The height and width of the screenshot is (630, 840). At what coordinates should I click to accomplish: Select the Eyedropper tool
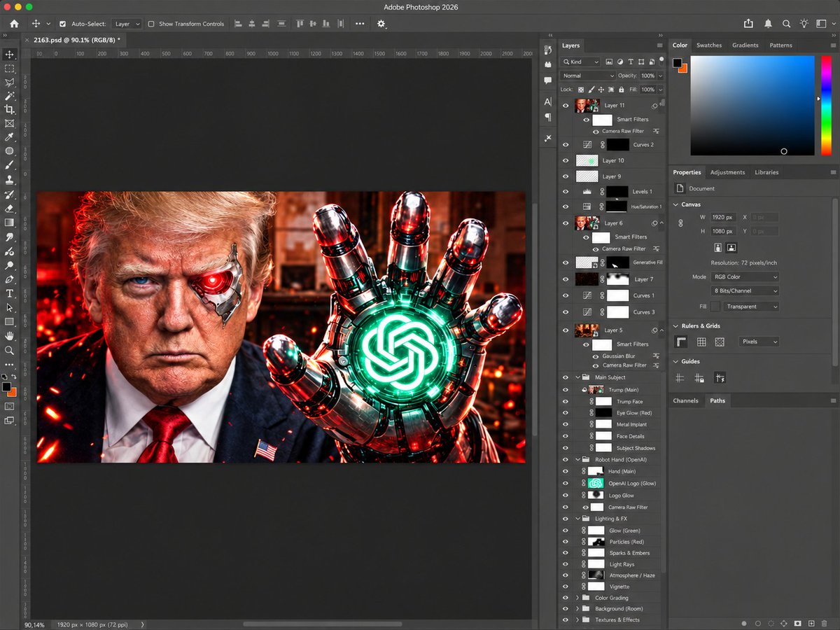(9, 137)
